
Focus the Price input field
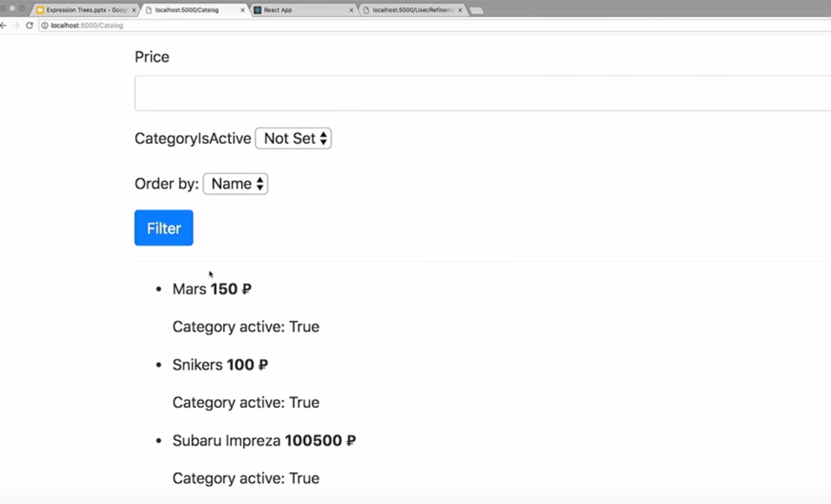point(483,93)
